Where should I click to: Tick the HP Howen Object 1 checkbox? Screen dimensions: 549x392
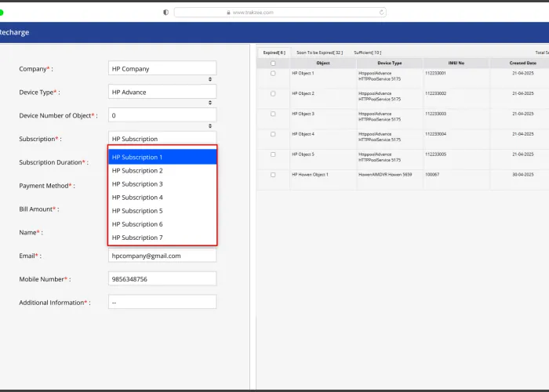273,175
